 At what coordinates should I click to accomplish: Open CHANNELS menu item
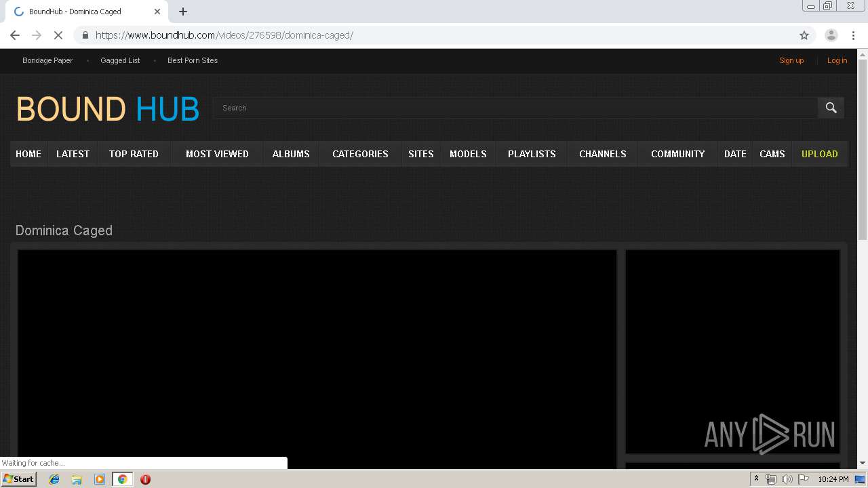(x=603, y=154)
